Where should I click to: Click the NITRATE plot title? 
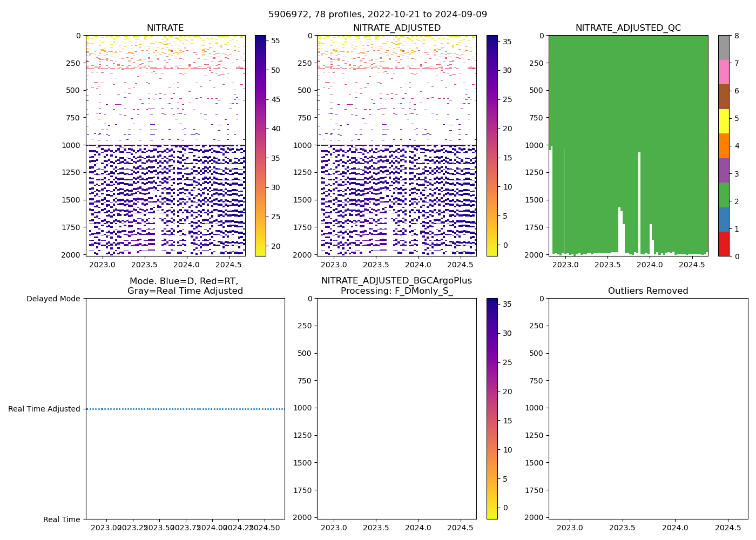coord(165,28)
